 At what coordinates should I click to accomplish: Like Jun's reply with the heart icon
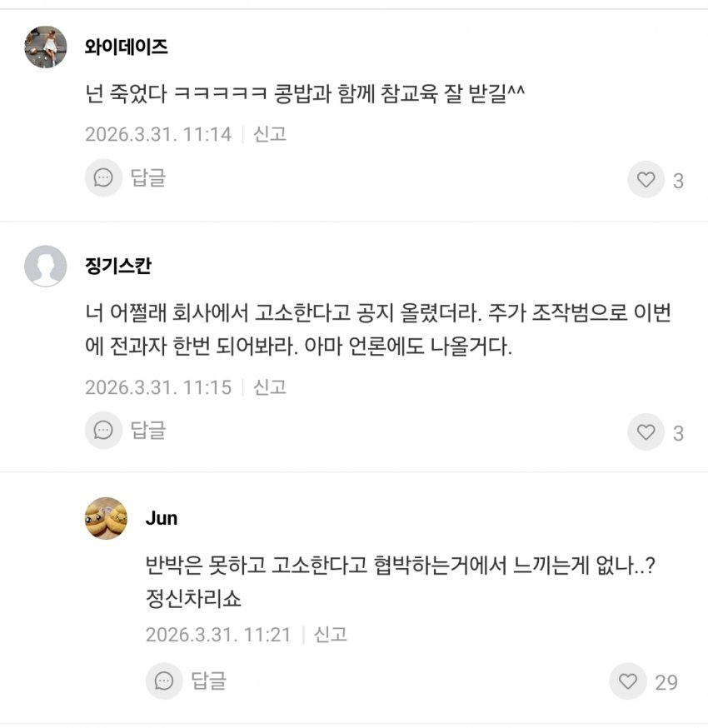coord(628,681)
